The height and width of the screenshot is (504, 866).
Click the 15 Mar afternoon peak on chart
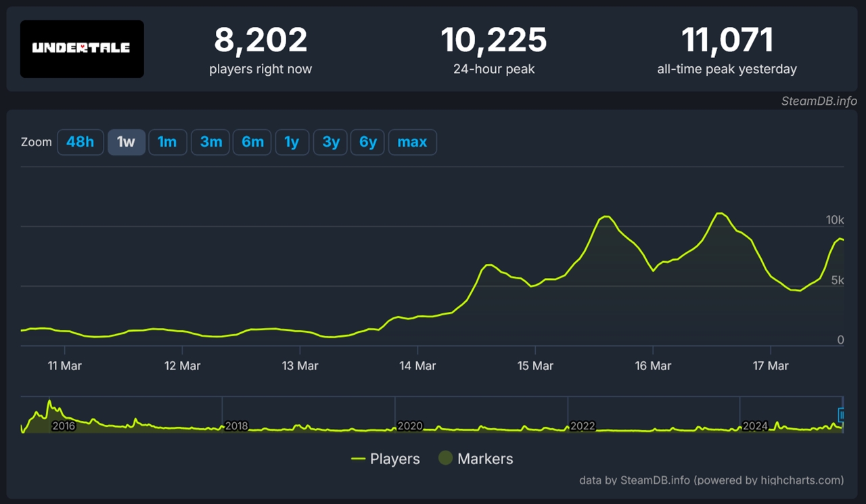[x=605, y=216]
